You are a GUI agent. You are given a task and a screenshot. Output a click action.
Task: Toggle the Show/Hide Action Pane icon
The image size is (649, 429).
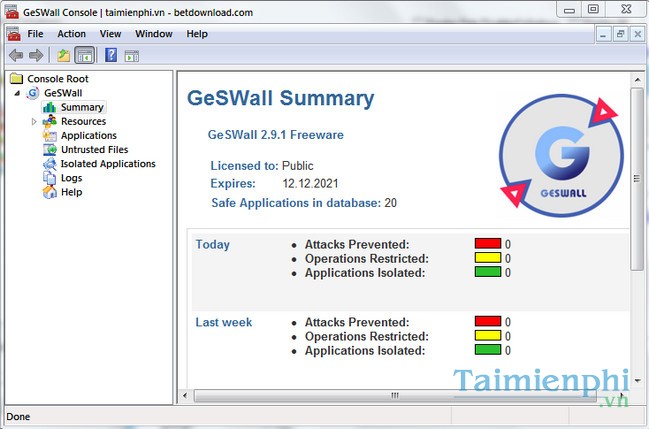[x=131, y=55]
